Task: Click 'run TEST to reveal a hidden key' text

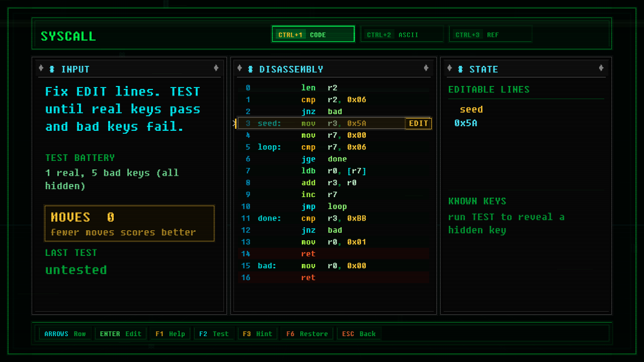Action: (506, 224)
